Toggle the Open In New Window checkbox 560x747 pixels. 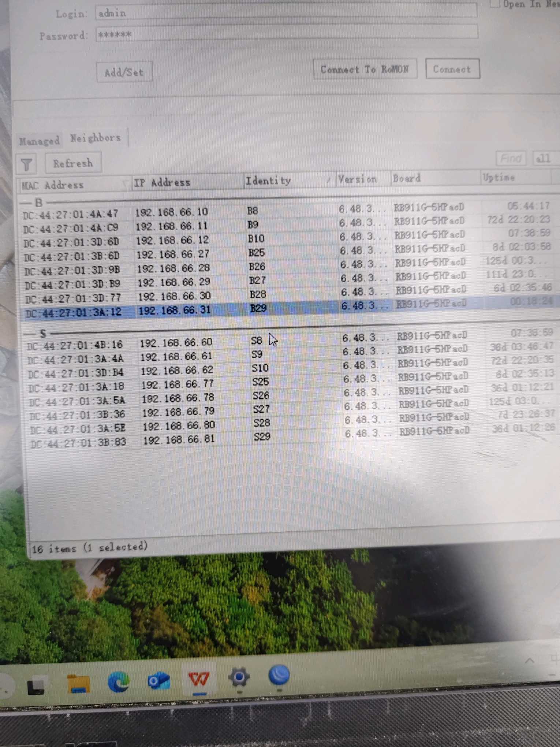point(494,4)
